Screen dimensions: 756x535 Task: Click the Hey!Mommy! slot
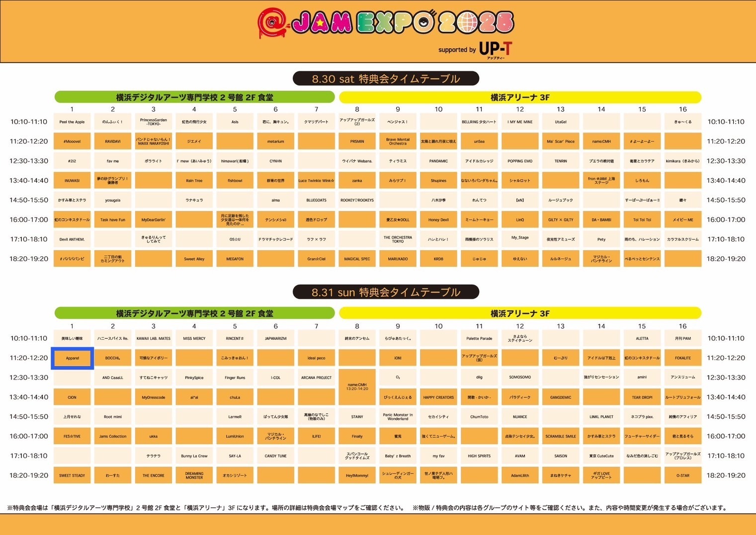(357, 475)
